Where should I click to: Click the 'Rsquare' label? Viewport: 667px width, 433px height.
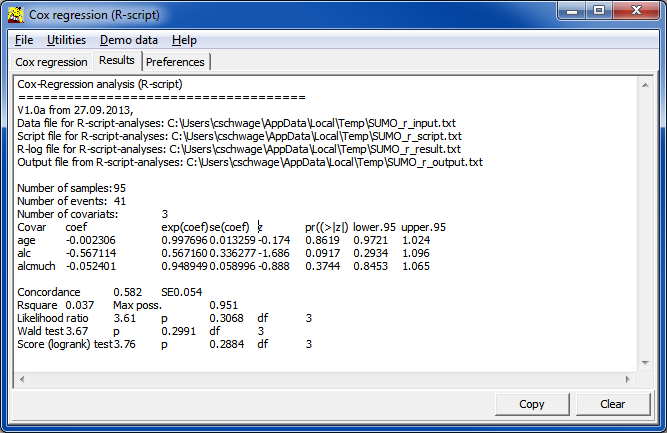[37, 305]
